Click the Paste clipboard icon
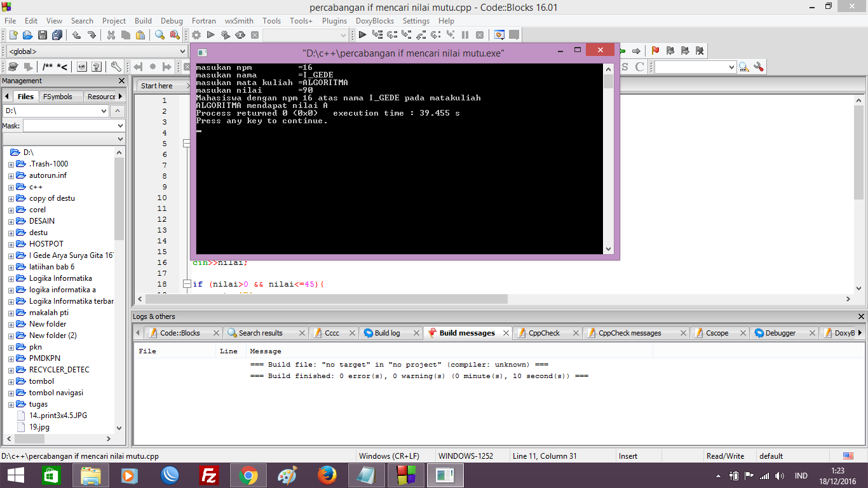 point(140,35)
